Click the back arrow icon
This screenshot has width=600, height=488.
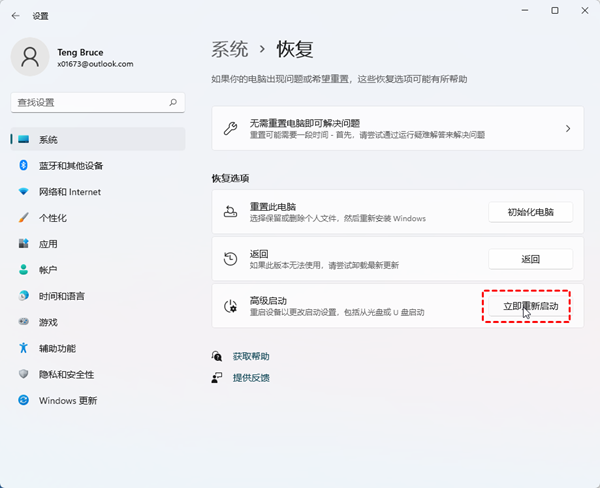15,16
